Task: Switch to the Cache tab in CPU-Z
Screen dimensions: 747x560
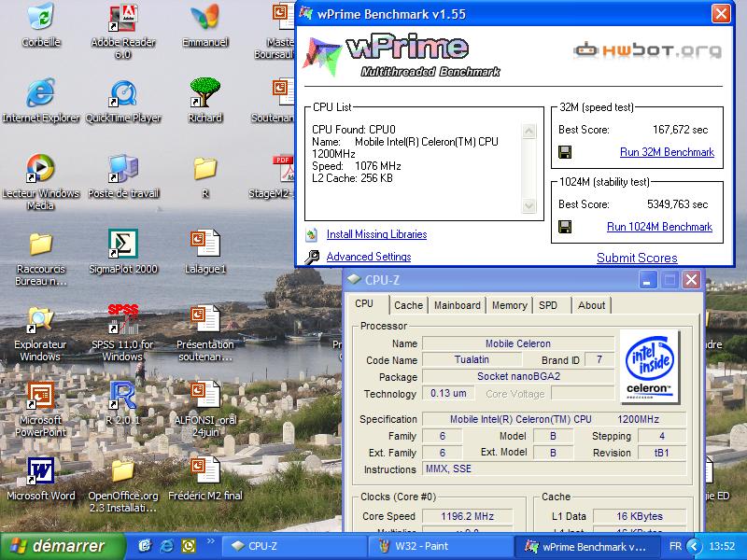Action: coord(408,305)
